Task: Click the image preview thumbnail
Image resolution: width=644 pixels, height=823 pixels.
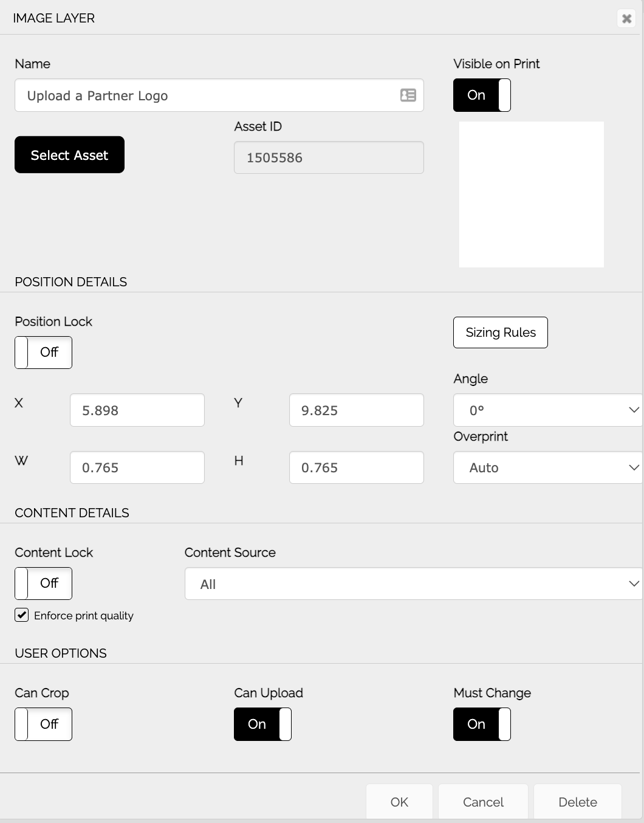Action: coord(531,195)
